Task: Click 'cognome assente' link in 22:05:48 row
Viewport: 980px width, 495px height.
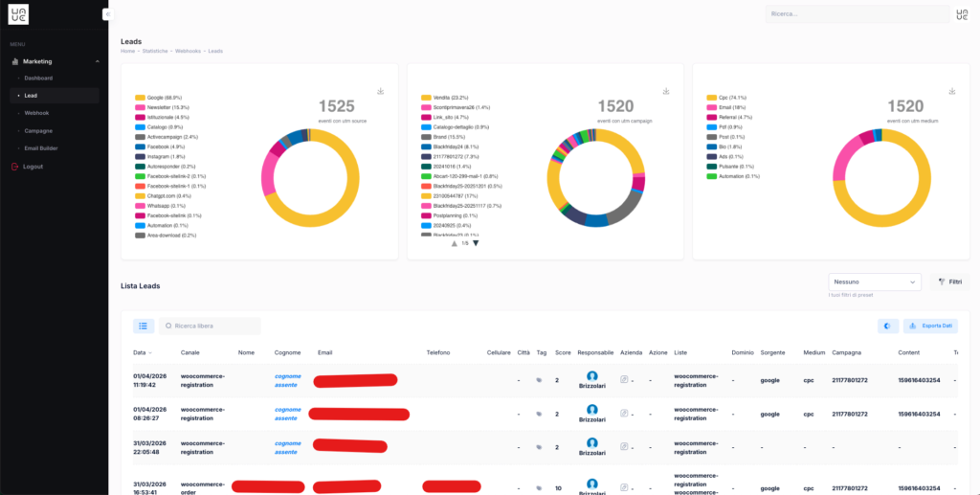Action: pos(287,447)
